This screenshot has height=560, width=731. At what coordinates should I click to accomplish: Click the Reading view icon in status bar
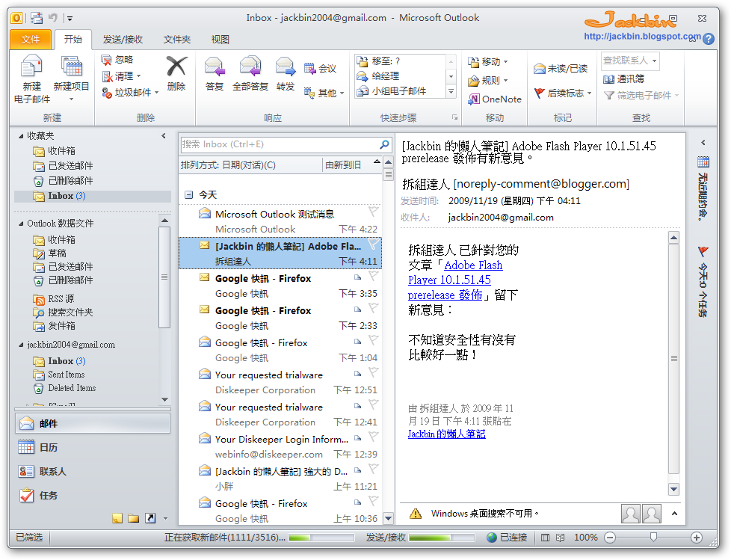click(560, 538)
